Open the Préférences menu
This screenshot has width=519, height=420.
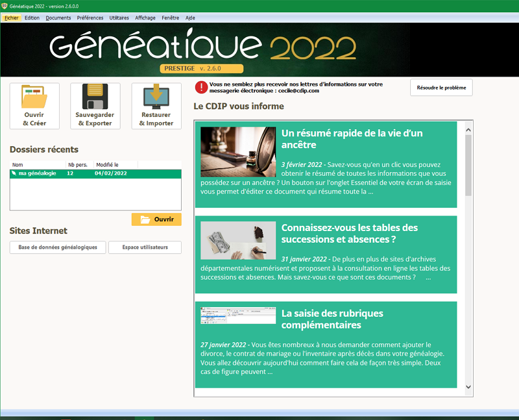[x=90, y=18]
